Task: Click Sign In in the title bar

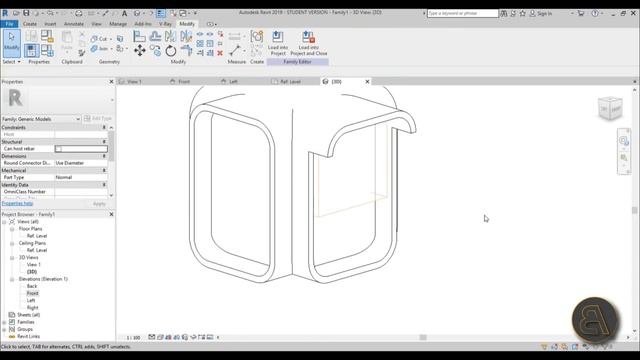Action: click(544, 13)
